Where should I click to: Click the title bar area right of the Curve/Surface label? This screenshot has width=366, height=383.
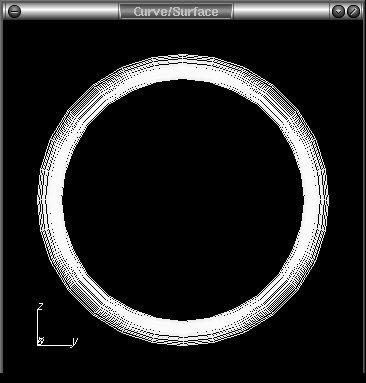click(282, 11)
